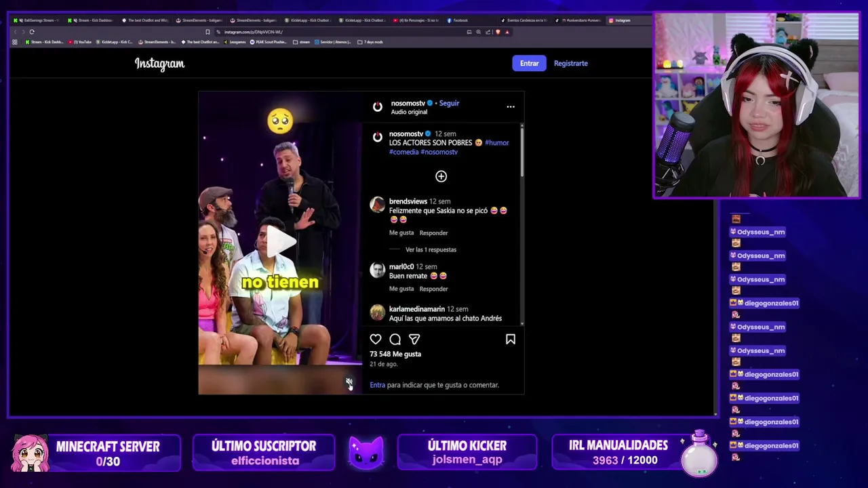868x488 pixels.
Task: Switch to Eventos Canónicos TikTok tab
Action: [526, 20]
